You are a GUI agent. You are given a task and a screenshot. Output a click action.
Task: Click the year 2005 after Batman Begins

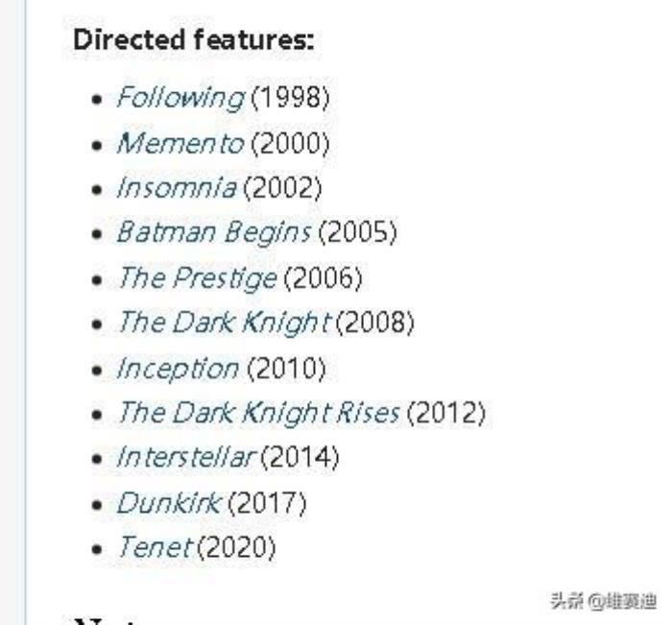pos(357,232)
